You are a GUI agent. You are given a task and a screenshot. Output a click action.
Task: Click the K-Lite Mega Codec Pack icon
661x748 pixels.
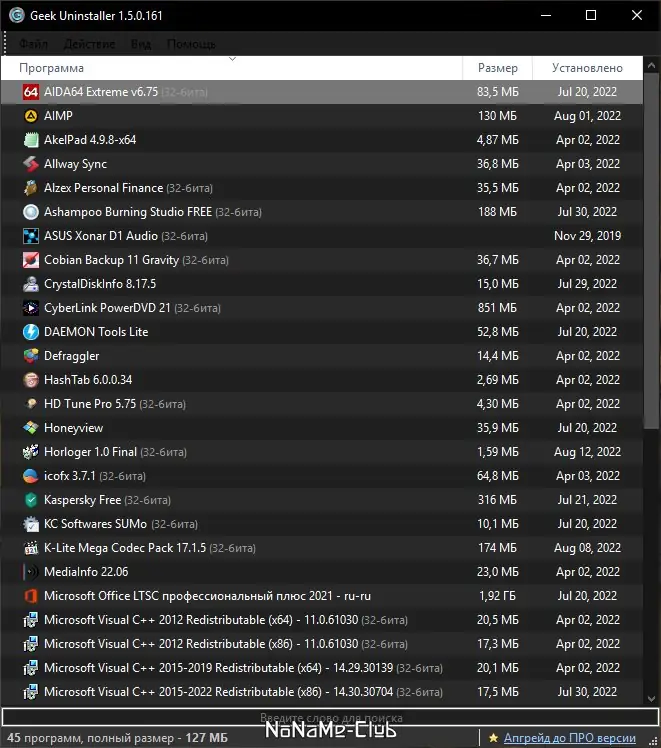tap(31, 548)
